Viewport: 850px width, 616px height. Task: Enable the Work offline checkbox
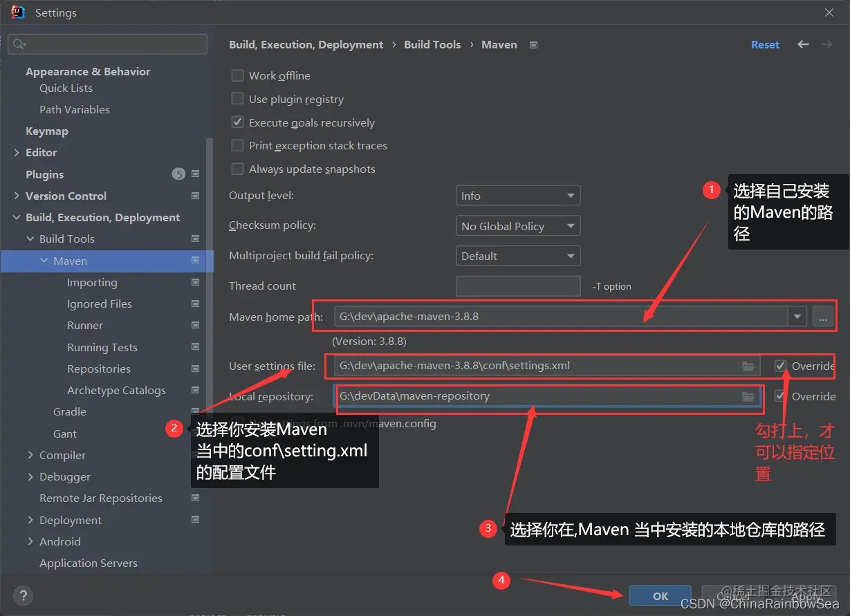[x=237, y=75]
